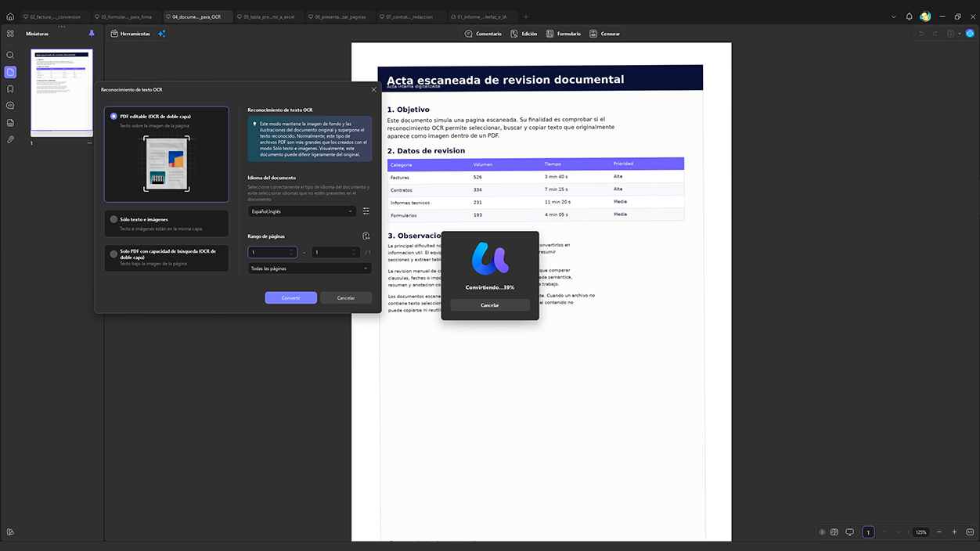Click the fit page view icon

[970, 532]
